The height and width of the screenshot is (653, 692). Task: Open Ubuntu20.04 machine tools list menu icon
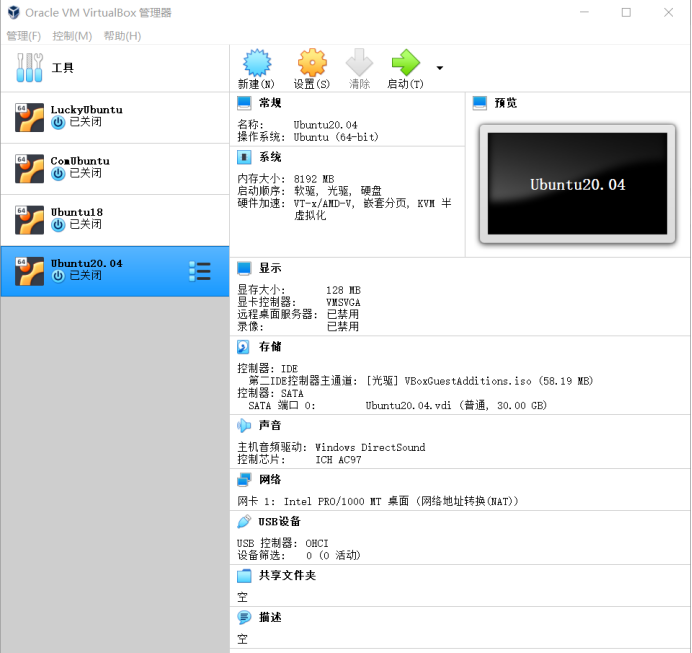pyautogui.click(x=200, y=271)
